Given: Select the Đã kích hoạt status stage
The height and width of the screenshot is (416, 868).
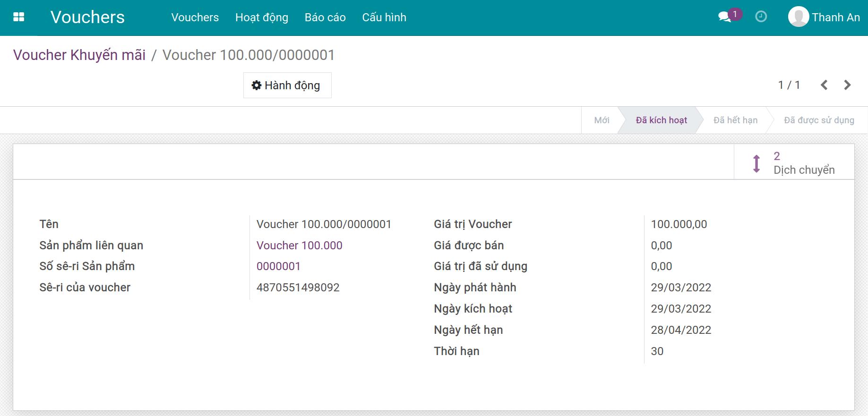Looking at the screenshot, I should tap(661, 120).
